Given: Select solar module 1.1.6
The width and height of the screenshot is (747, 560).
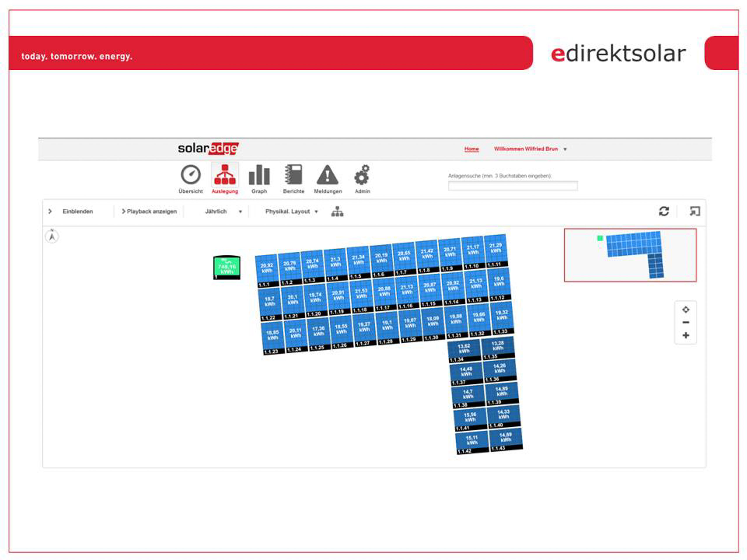Looking at the screenshot, I should tap(382, 261).
